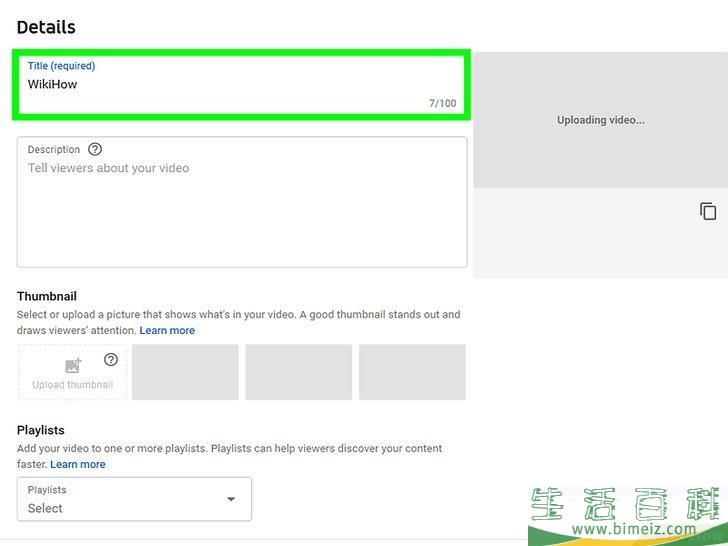Image resolution: width=728 pixels, height=546 pixels.
Task: Click the Playlists dropdown arrow
Action: click(x=231, y=499)
